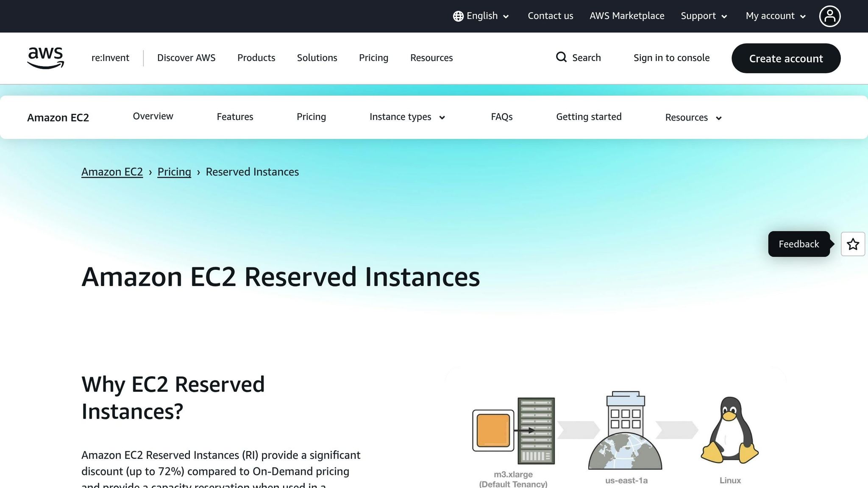This screenshot has height=488, width=868.
Task: Click the globe icon beside English
Action: [x=458, y=16]
